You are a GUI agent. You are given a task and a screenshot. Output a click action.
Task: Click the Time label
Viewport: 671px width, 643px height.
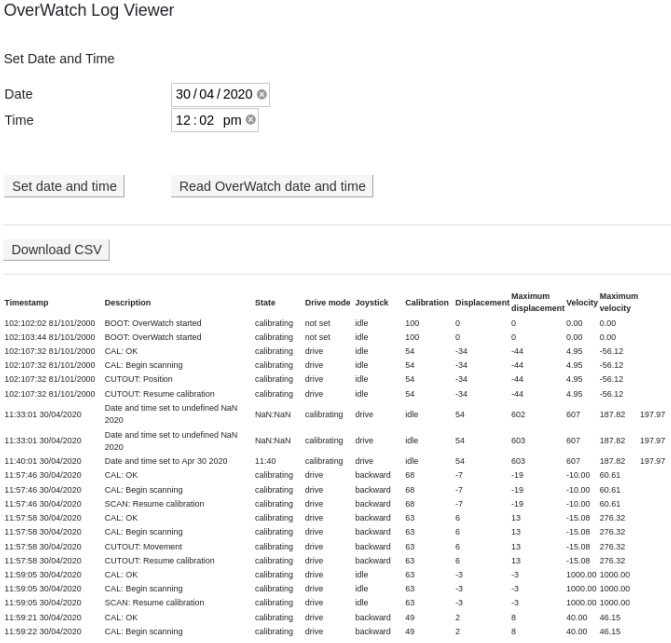19,120
